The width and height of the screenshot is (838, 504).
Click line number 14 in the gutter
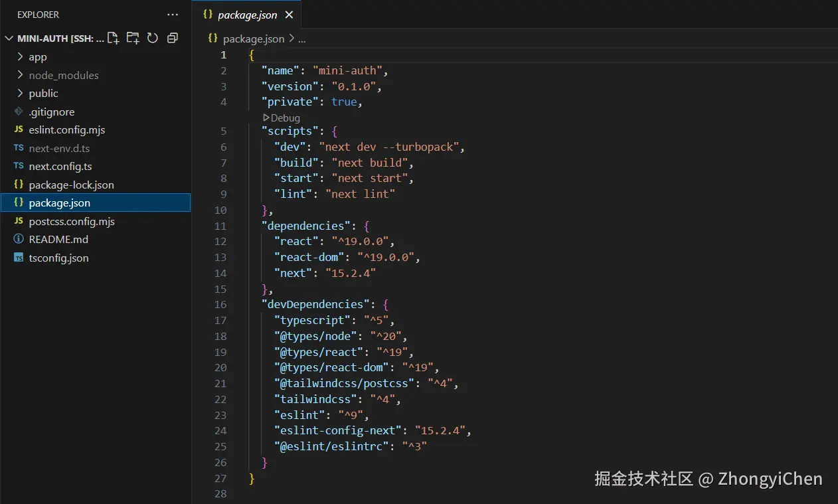220,273
